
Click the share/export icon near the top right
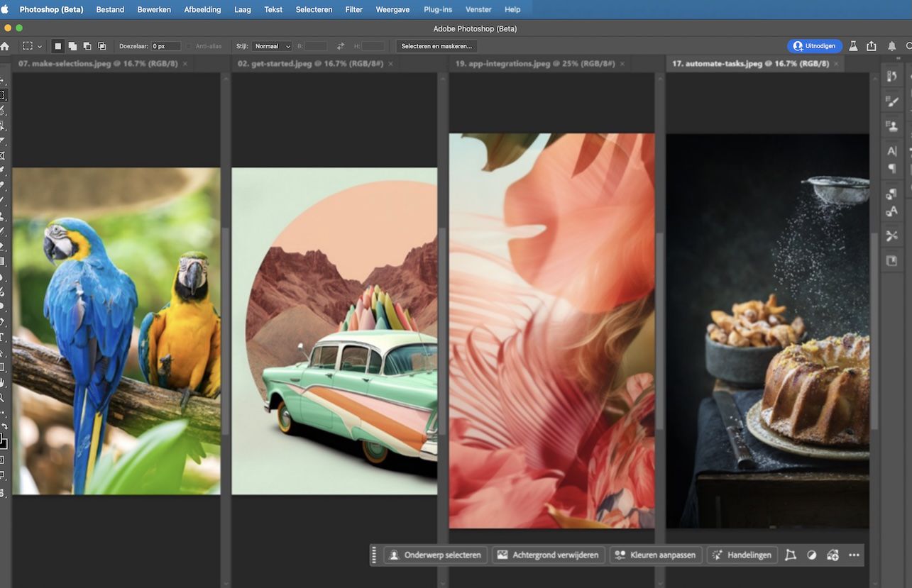872,45
